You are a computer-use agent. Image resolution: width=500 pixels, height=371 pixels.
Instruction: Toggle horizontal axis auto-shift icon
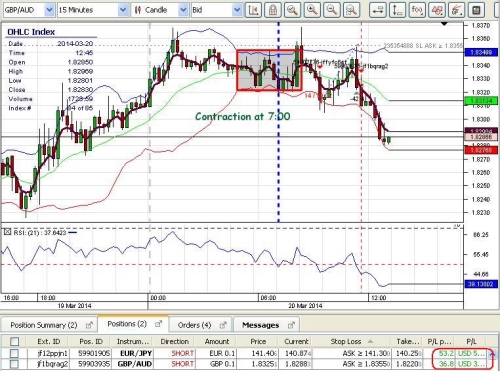[378, 10]
